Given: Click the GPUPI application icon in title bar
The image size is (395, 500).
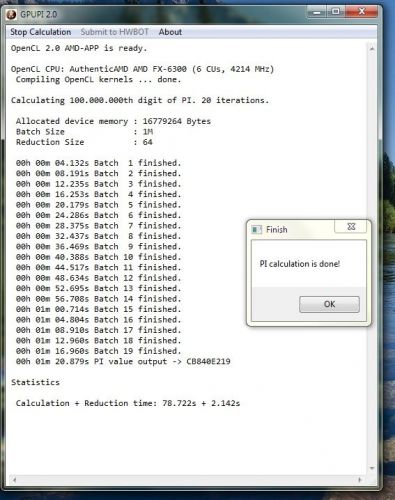Looking at the screenshot, I should coord(11,14).
